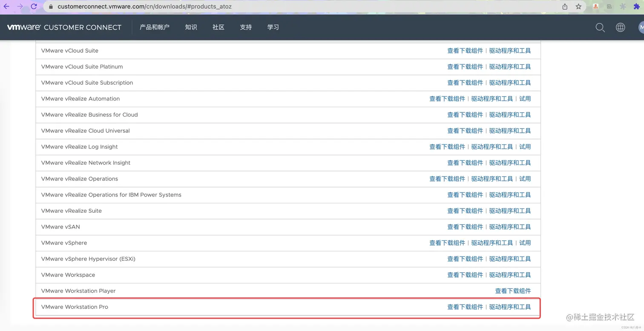Image resolution: width=644 pixels, height=331 pixels.
Task: Open the site search magnifier icon
Action: coord(600,27)
